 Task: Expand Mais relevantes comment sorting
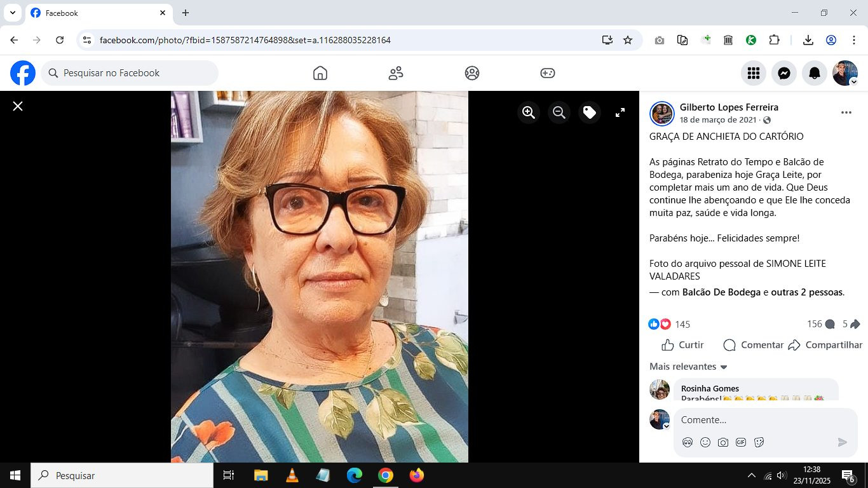click(x=688, y=367)
